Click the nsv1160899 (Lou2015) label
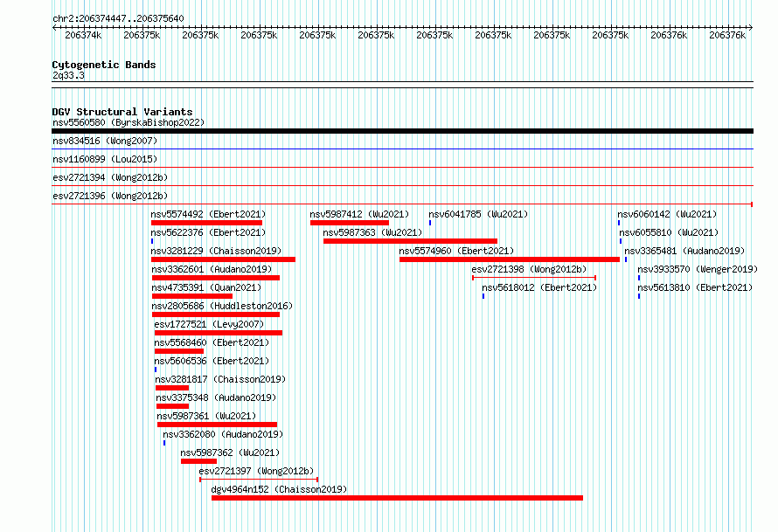 click(x=105, y=159)
